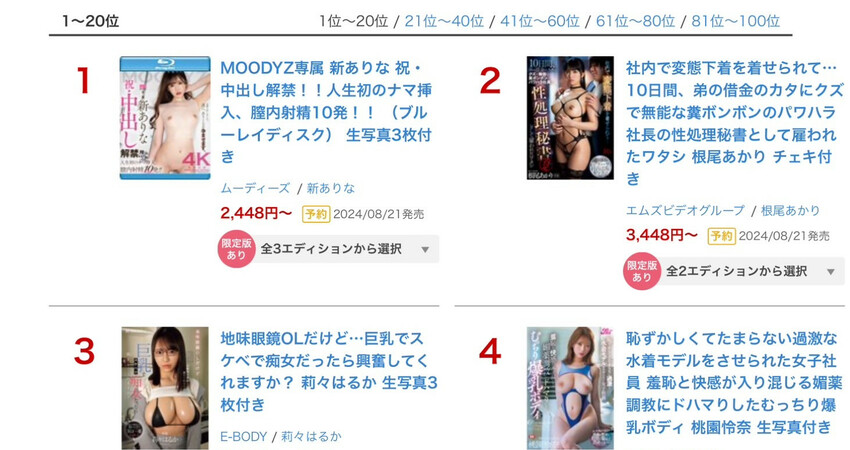Click the 予約 badge next to 3,448円
The width and height of the screenshot is (850, 450).
click(722, 236)
